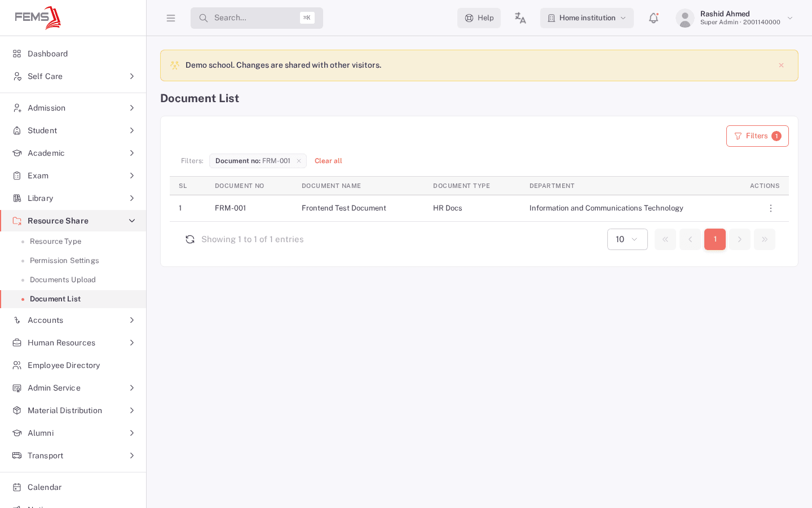
Task: Go to the last page arrow
Action: (x=765, y=239)
